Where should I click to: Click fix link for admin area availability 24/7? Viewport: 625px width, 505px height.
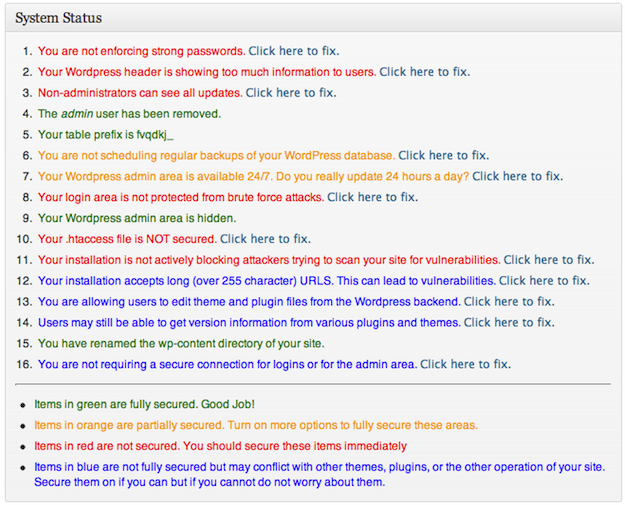pos(517,177)
